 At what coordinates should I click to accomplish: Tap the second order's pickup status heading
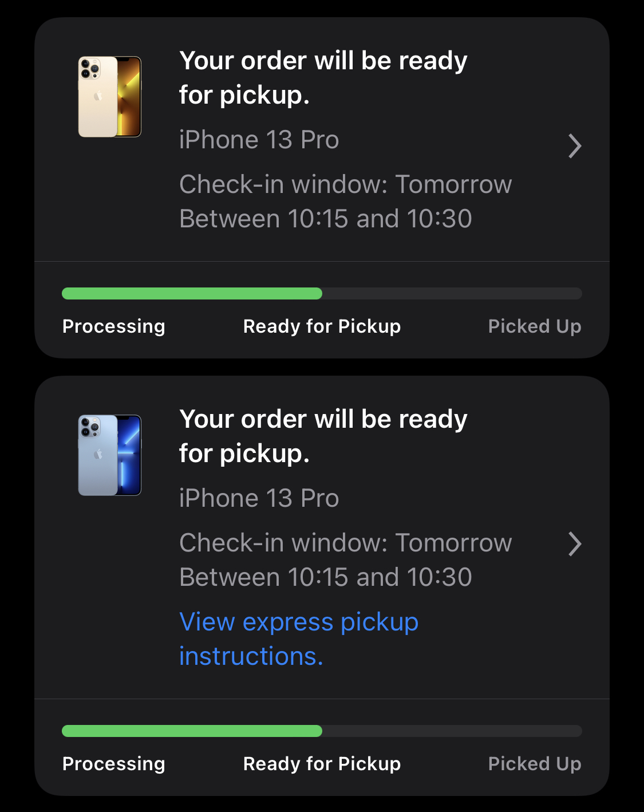coord(323,436)
